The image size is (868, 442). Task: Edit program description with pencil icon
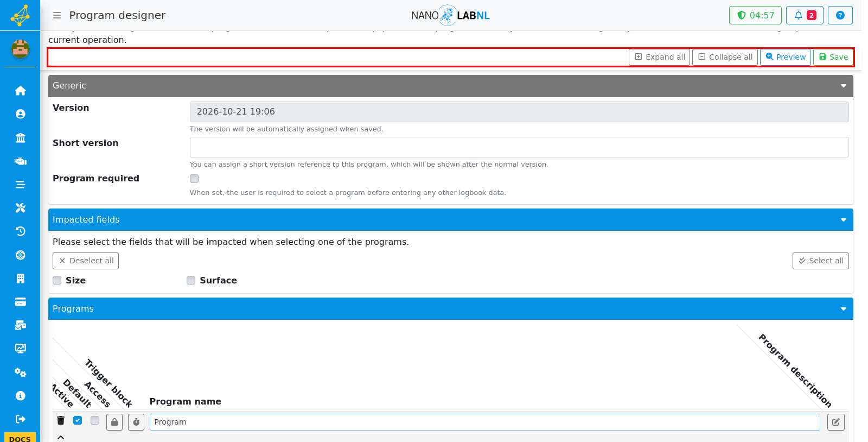pyautogui.click(x=836, y=422)
